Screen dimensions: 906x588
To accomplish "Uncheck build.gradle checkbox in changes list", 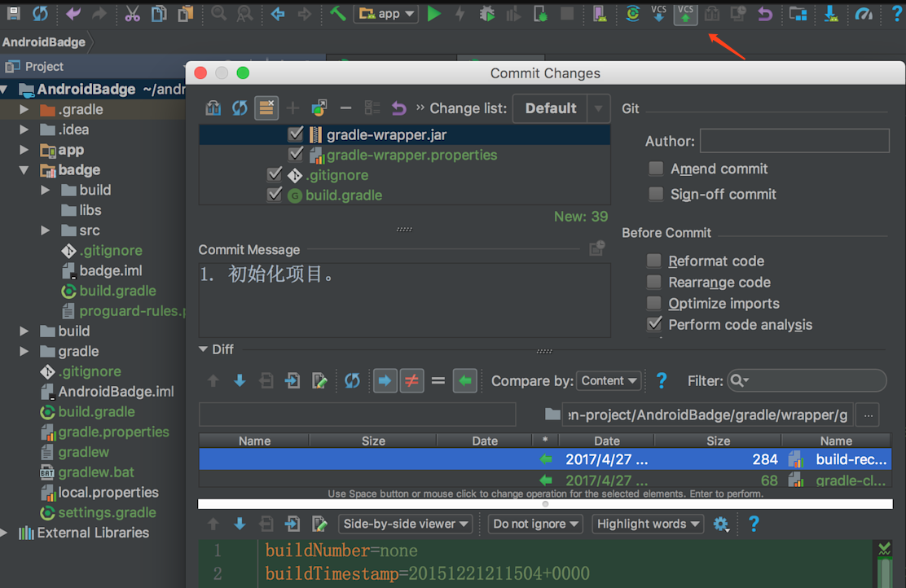I will [275, 195].
